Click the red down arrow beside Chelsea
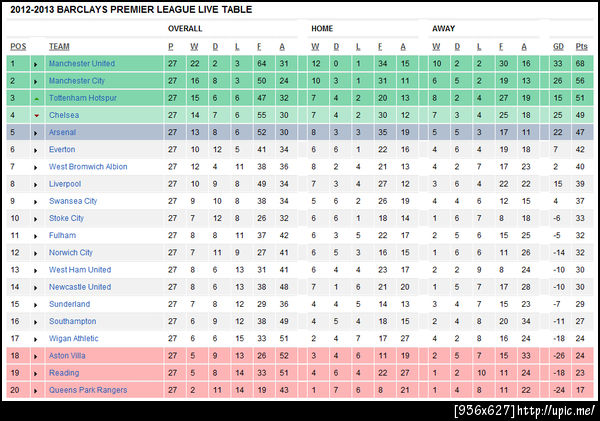Image resolution: width=600 pixels, height=421 pixels. (x=36, y=115)
